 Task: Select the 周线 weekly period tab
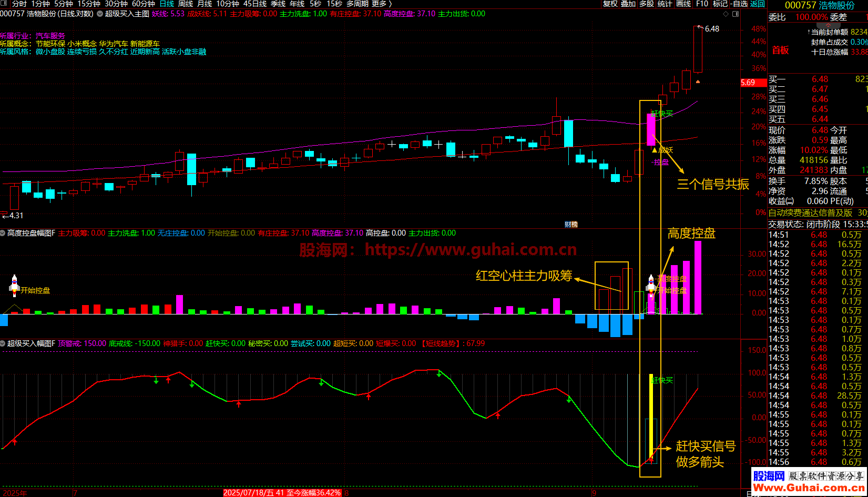[x=186, y=4]
